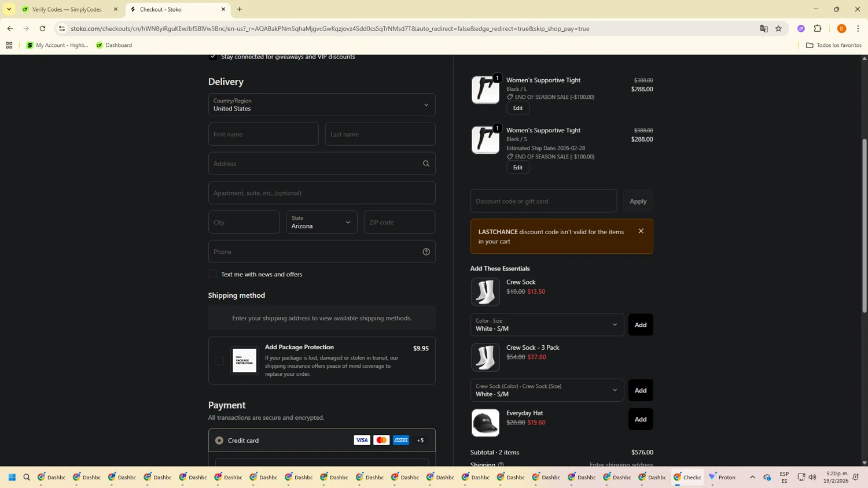Click the City input field
868x488 pixels.
[244, 222]
